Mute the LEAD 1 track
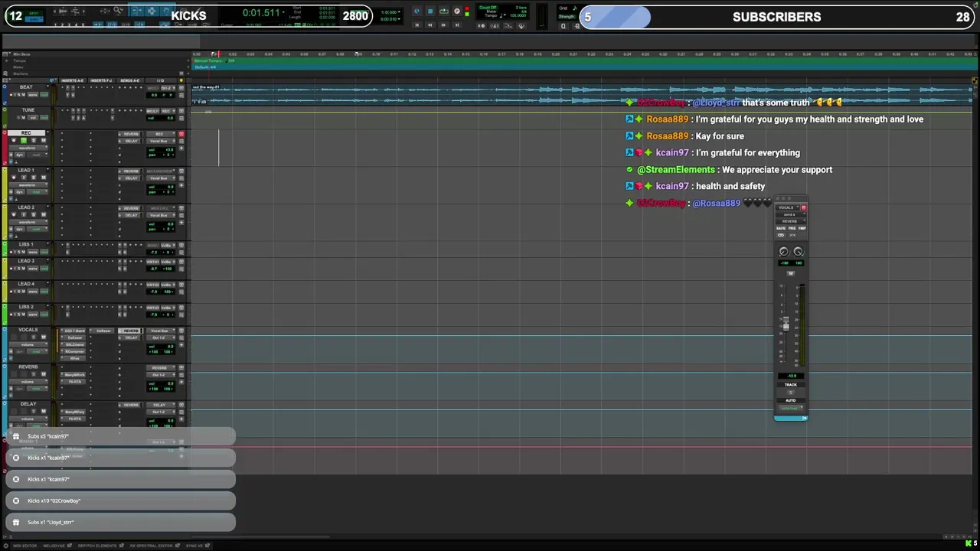Viewport: 980px width, 551px height. (44, 177)
